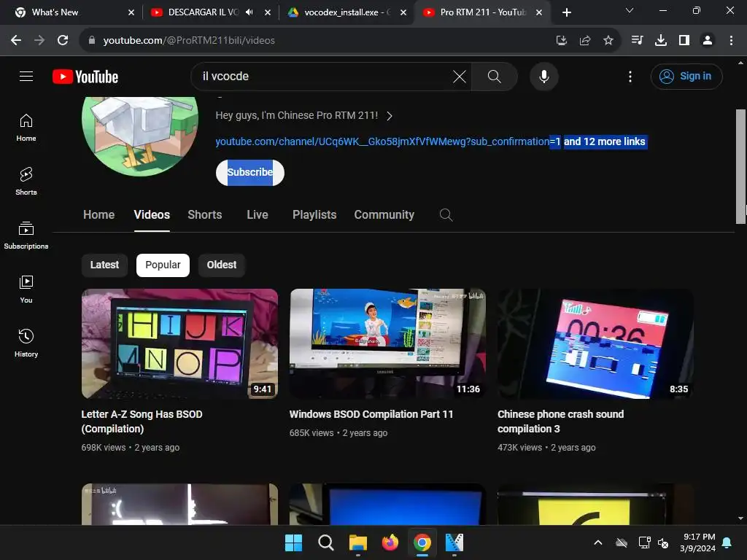Toggle the Chrome side panel
The height and width of the screenshot is (560, 747).
[x=684, y=40]
